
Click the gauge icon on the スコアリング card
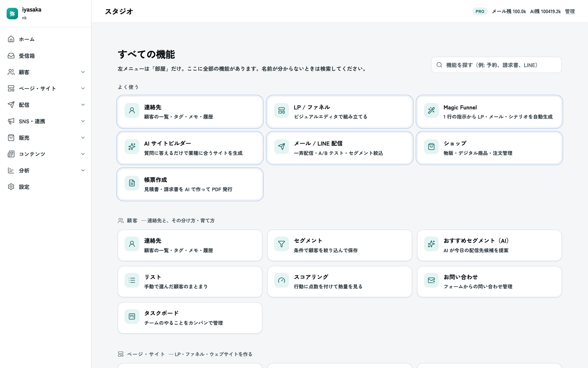[x=281, y=280]
